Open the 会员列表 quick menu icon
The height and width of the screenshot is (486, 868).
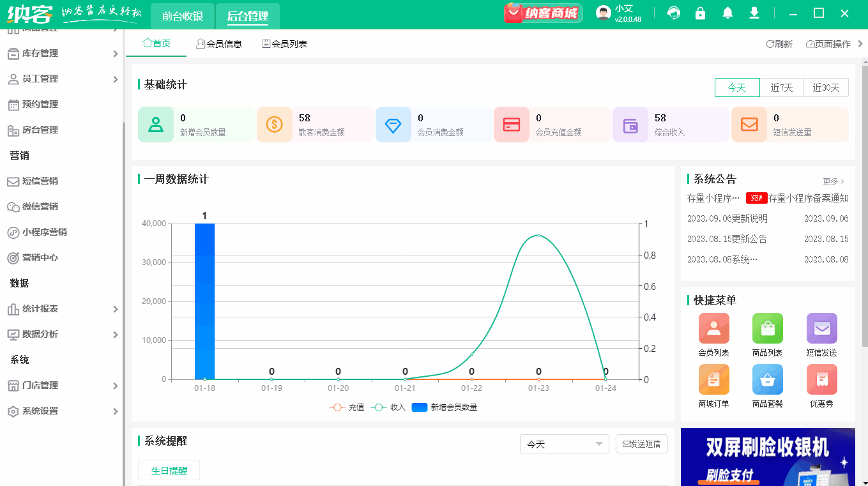coord(713,328)
